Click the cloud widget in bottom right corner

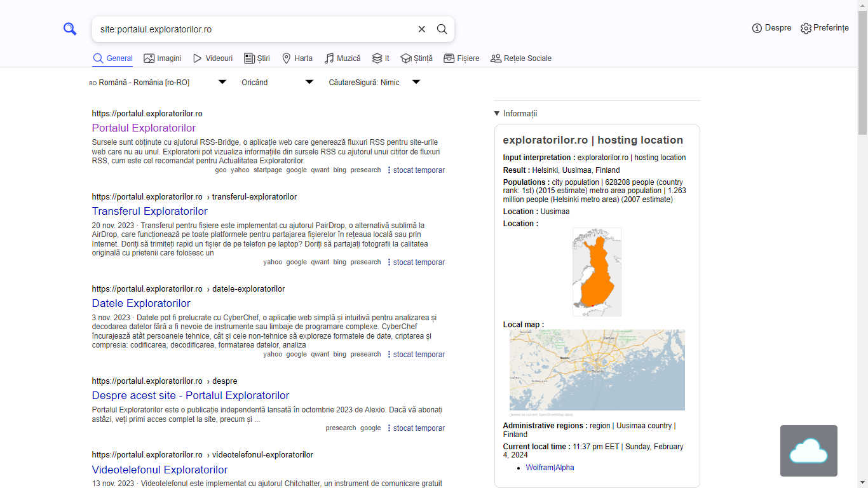tap(808, 451)
